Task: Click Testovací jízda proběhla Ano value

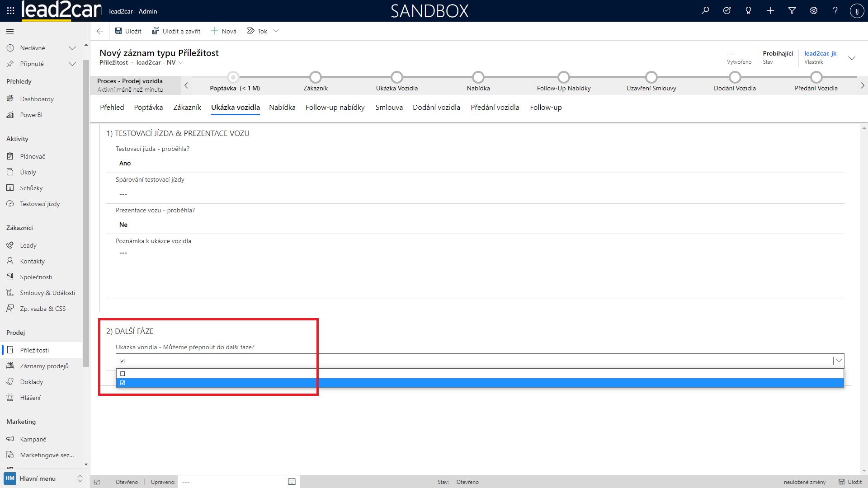Action: (x=125, y=163)
